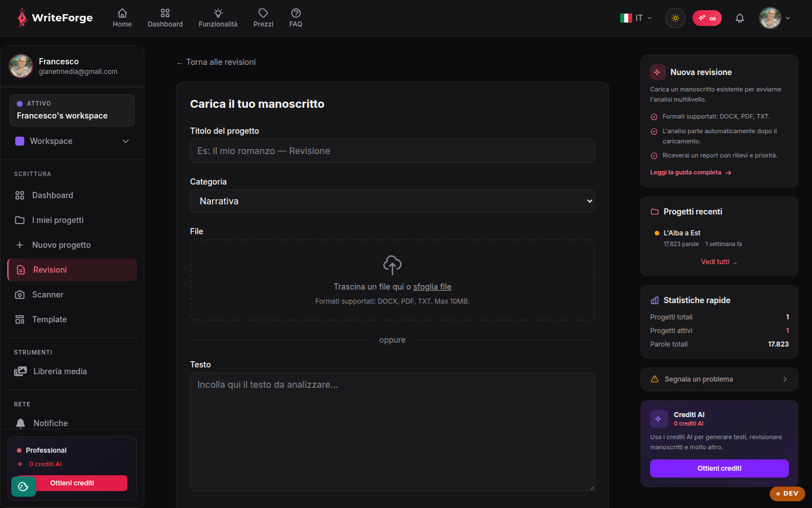Open I miei progetti

(72, 220)
